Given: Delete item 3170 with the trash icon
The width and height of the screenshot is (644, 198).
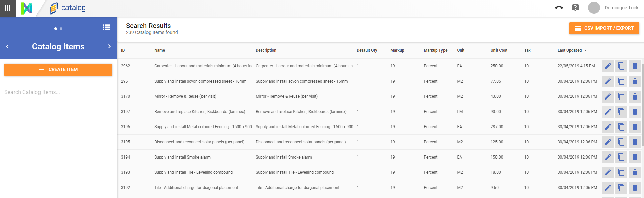Looking at the screenshot, I should (x=635, y=96).
